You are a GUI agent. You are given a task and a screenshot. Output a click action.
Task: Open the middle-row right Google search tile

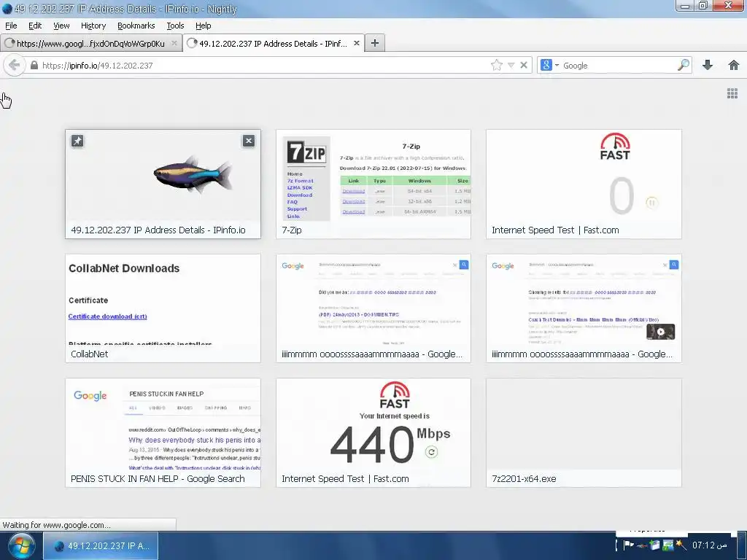coord(584,308)
